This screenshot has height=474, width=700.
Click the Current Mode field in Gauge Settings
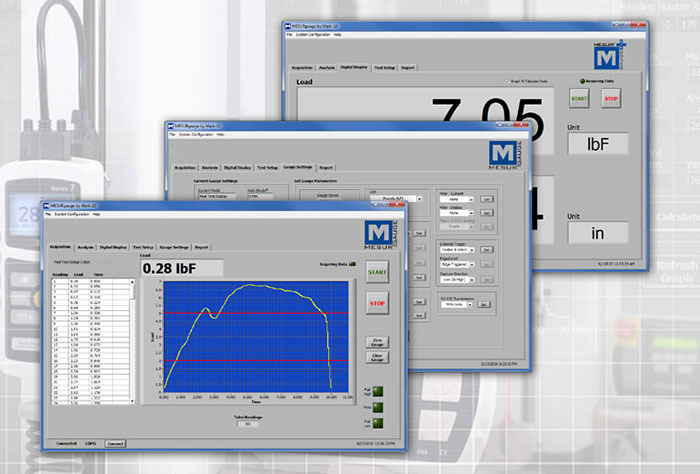coord(217,196)
